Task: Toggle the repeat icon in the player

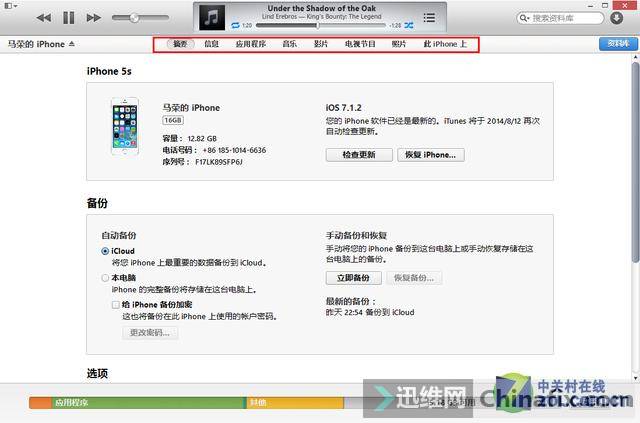Action: point(236,25)
